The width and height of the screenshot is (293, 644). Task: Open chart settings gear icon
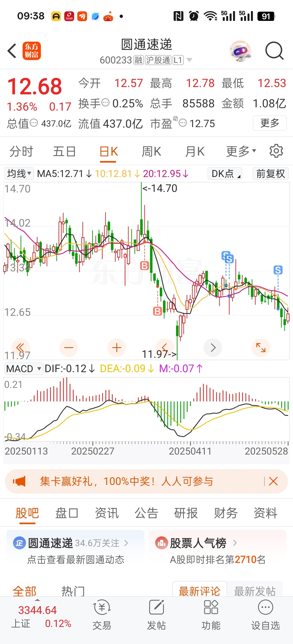click(x=276, y=151)
